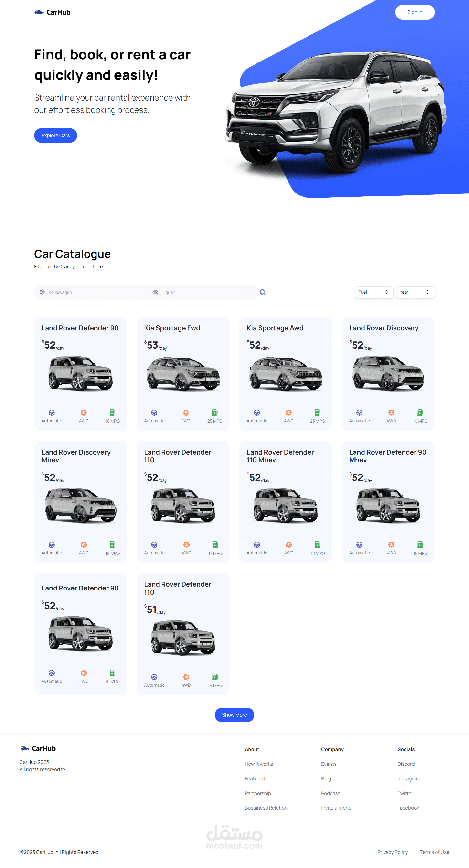The width and height of the screenshot is (469, 868).
Task: Click the CarHub logo in header
Action: [x=52, y=12]
